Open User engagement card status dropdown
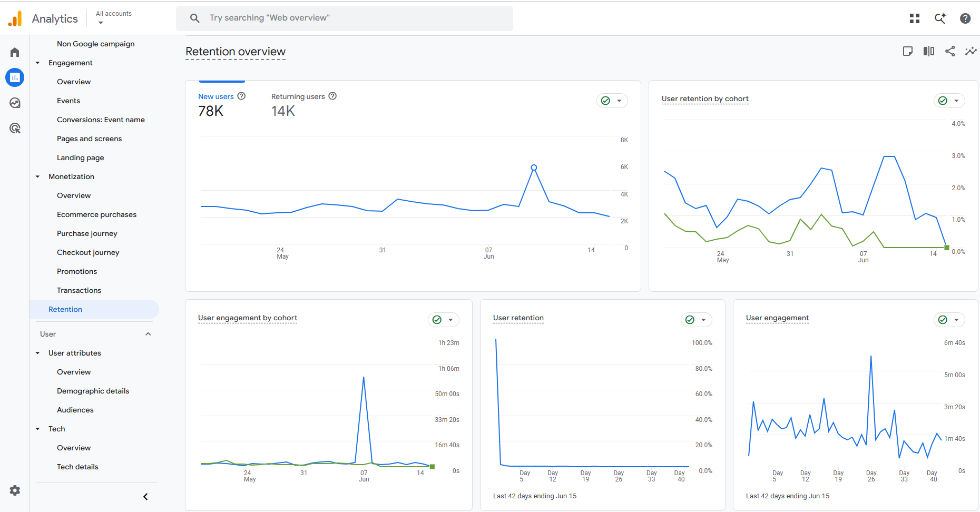Screen dimensions: 980x512 949,320
